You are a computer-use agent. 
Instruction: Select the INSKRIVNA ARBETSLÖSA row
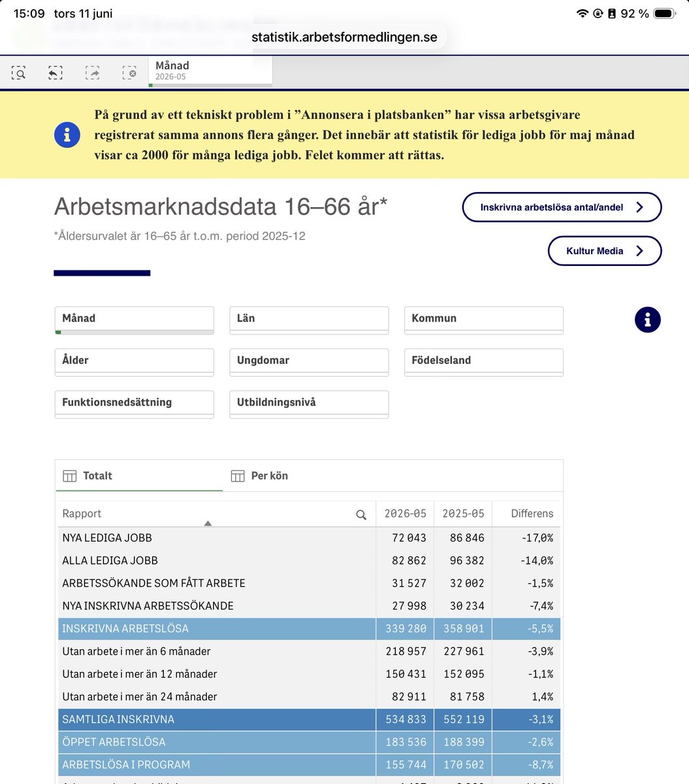tap(309, 629)
